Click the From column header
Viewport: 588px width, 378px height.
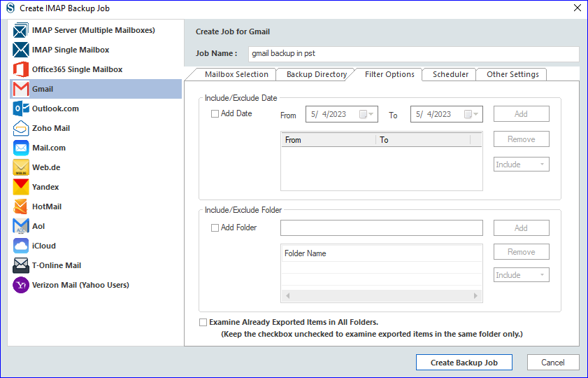(329, 140)
